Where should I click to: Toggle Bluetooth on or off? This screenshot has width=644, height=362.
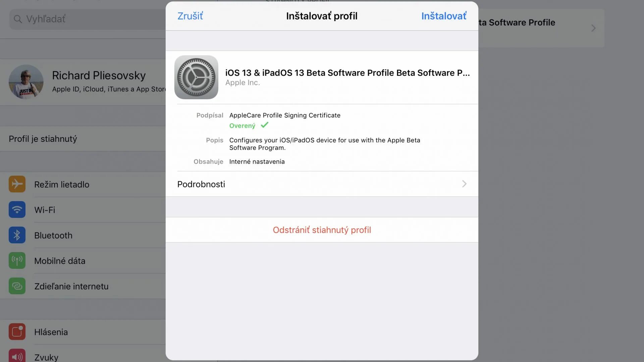tap(53, 235)
